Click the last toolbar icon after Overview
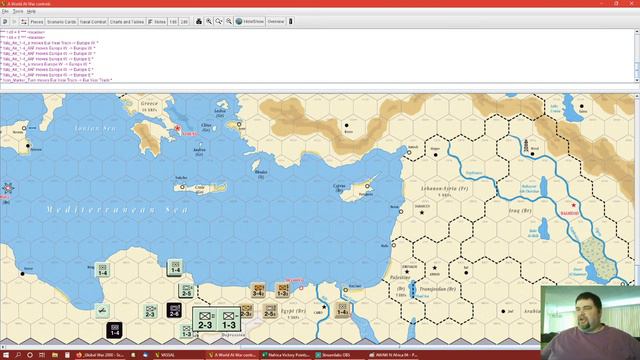 pos(291,22)
